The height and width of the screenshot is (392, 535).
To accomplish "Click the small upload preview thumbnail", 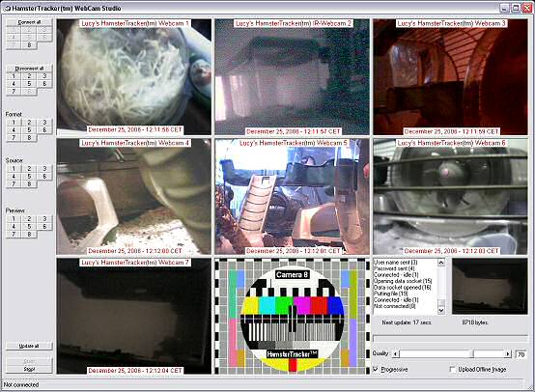I will click(x=490, y=286).
